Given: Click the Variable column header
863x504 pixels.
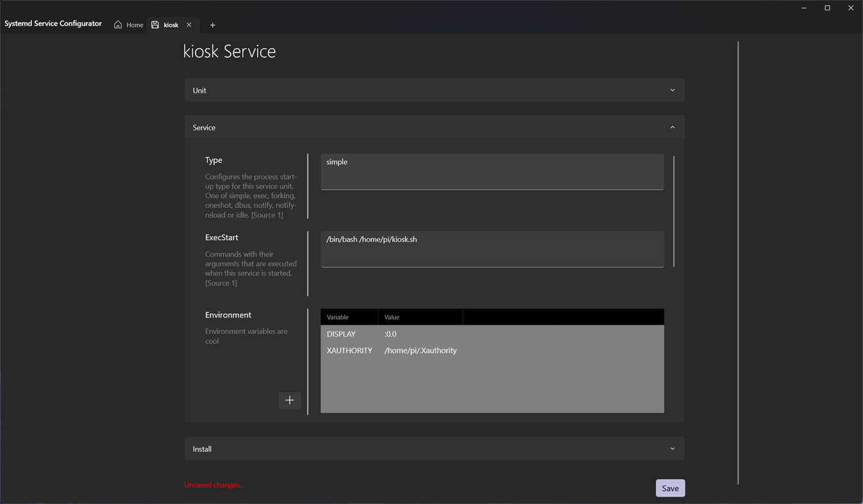Looking at the screenshot, I should click(349, 317).
